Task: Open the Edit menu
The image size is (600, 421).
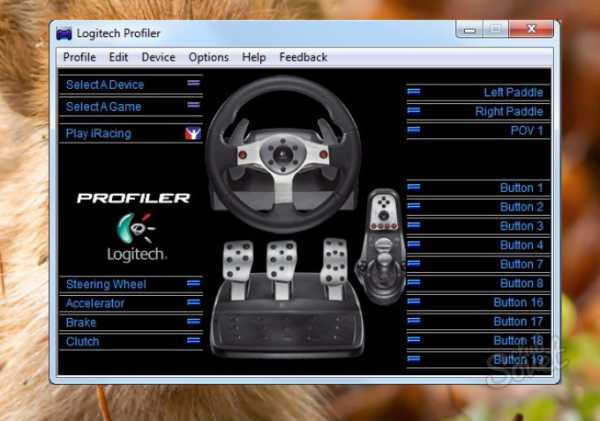Action: click(118, 57)
